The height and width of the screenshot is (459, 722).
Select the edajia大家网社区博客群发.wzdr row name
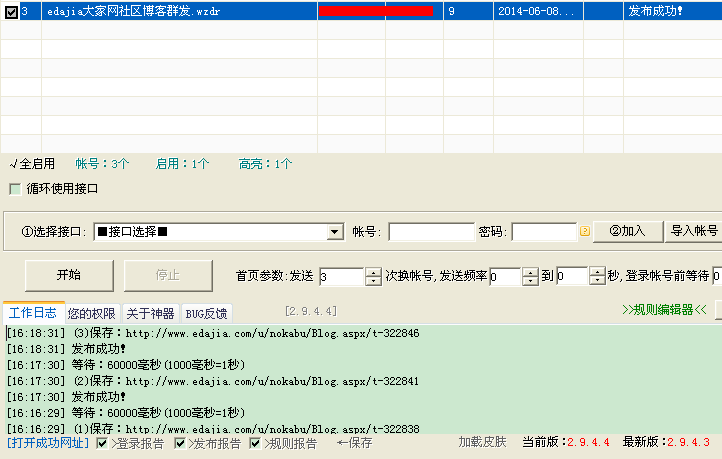(x=134, y=12)
